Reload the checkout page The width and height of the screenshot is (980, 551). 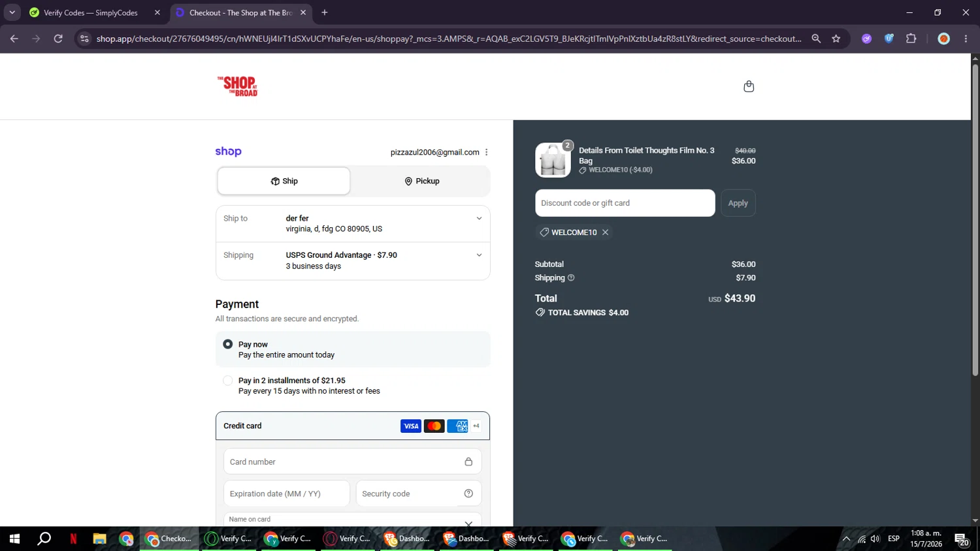coord(58,39)
